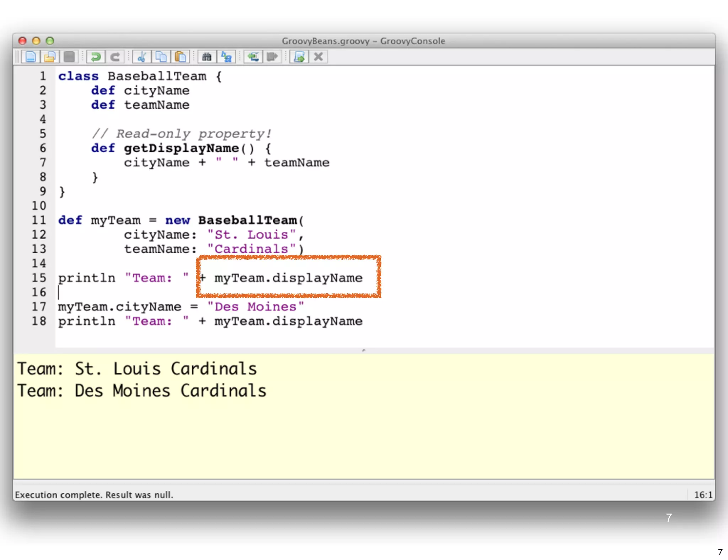Click the splitter handle above output pane

tap(364, 350)
